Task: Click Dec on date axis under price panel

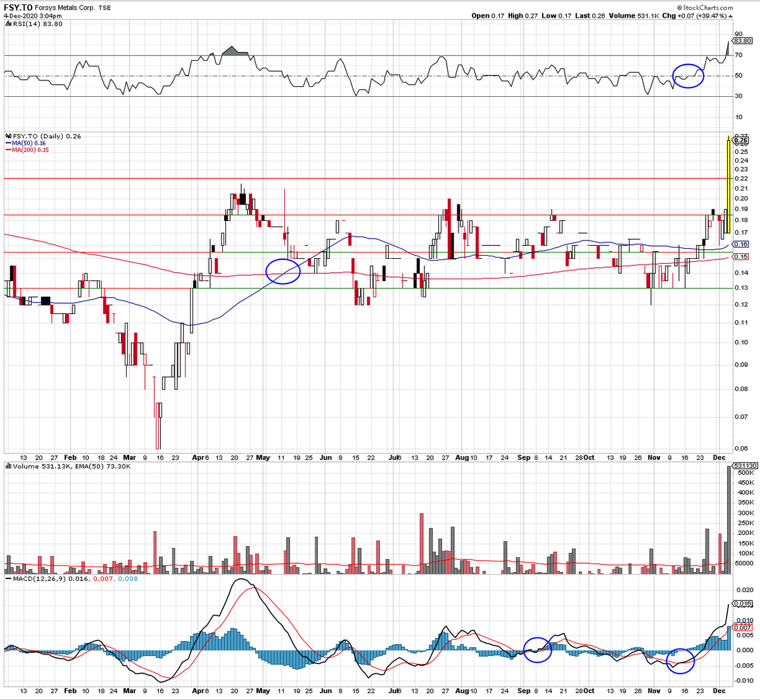Action: (719, 457)
